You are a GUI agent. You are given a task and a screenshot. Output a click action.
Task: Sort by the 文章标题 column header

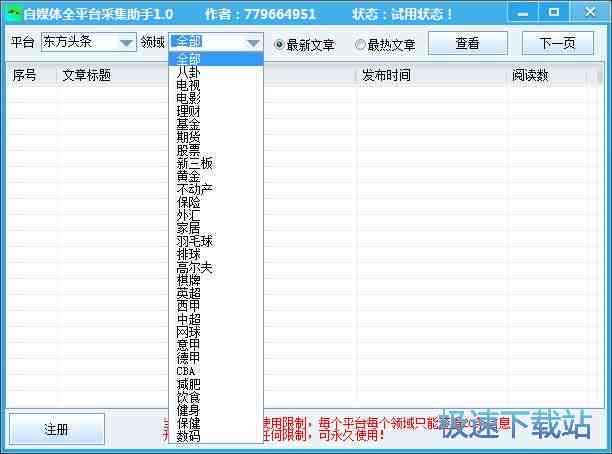click(x=112, y=75)
